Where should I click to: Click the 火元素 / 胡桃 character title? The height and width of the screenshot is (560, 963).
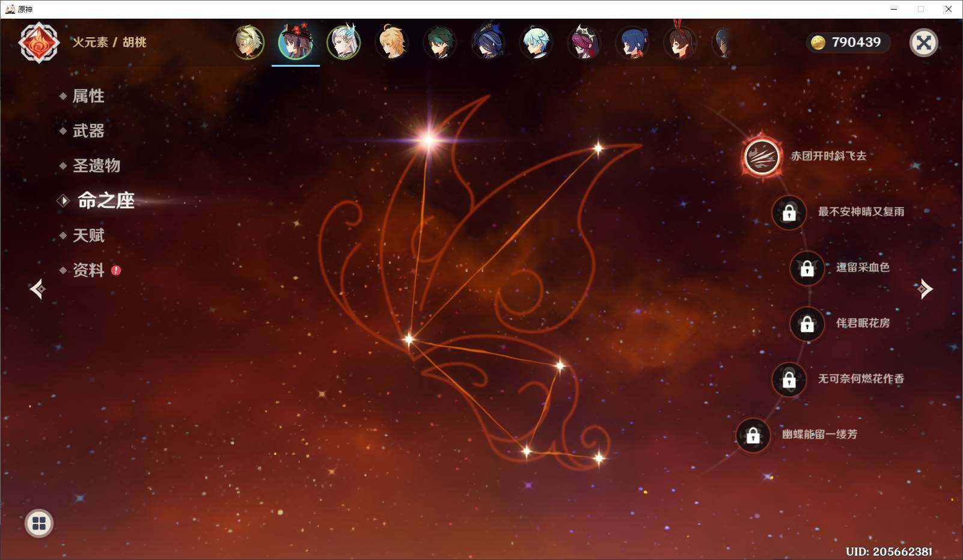coord(109,42)
